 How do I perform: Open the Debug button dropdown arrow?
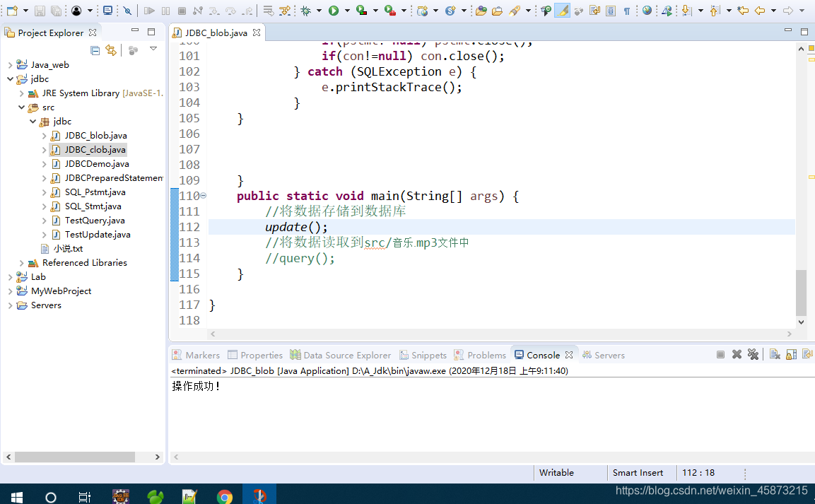pyautogui.click(x=319, y=11)
